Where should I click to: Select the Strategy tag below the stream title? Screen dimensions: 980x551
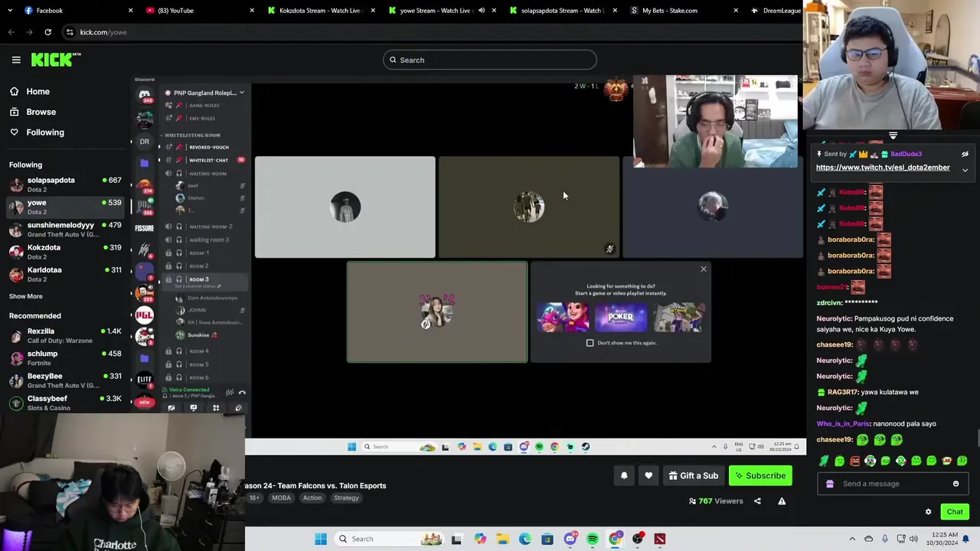coord(346,497)
